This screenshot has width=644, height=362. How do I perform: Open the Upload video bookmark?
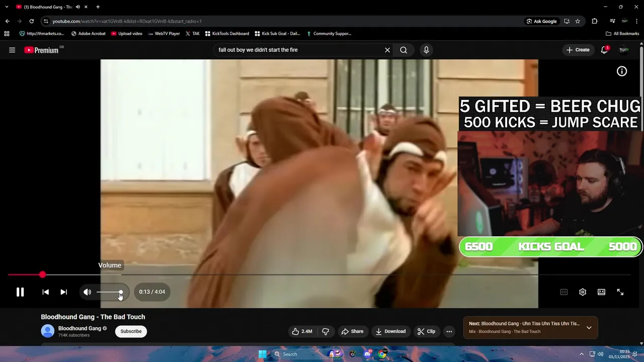coord(127,34)
